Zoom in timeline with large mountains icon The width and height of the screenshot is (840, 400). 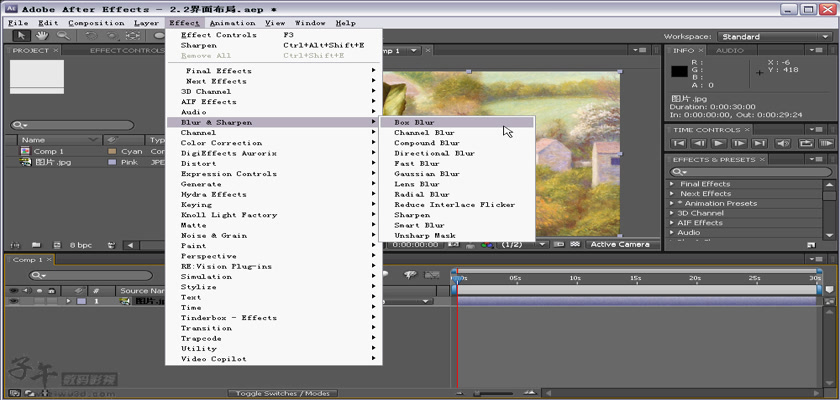[x=529, y=393]
